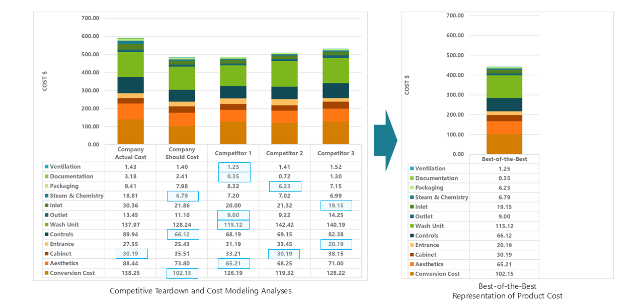644x306 pixels.
Task: Click the Documentation row label in left table
Action: point(71,176)
